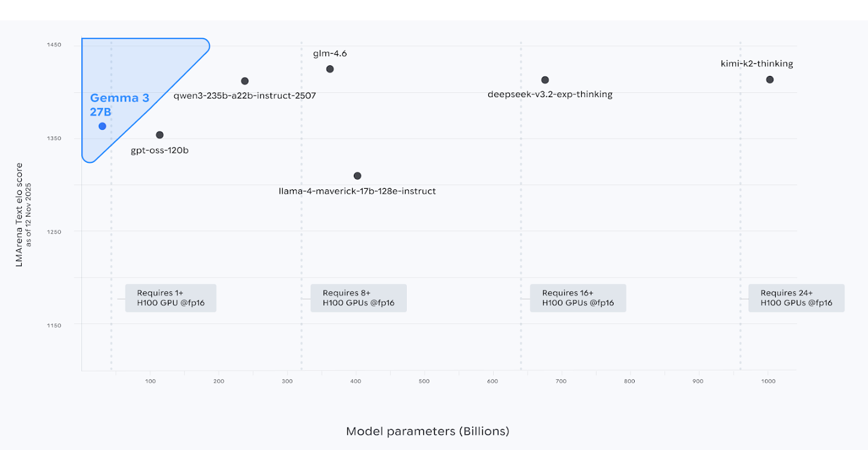The height and width of the screenshot is (450, 868).
Task: Select the qwen3-235b-a22b-instruct-2507 data point
Action: click(x=245, y=81)
